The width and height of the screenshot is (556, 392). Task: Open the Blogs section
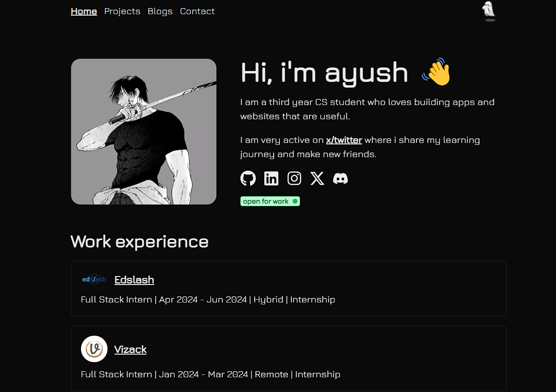160,11
